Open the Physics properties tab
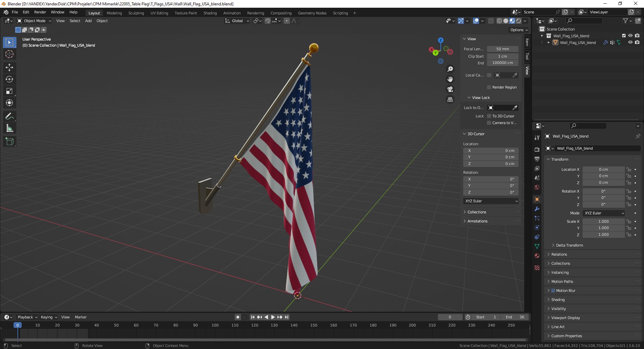The image size is (644, 349). click(x=537, y=228)
